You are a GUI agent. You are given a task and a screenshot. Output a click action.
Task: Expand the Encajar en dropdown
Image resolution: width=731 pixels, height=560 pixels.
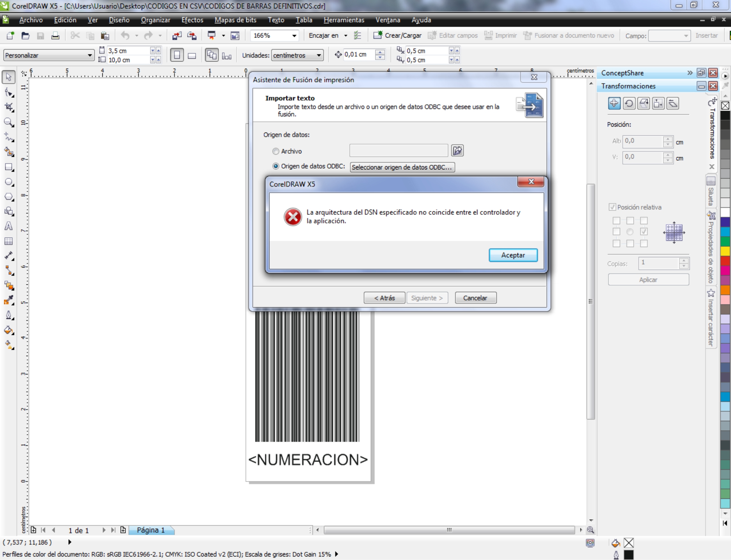[345, 36]
